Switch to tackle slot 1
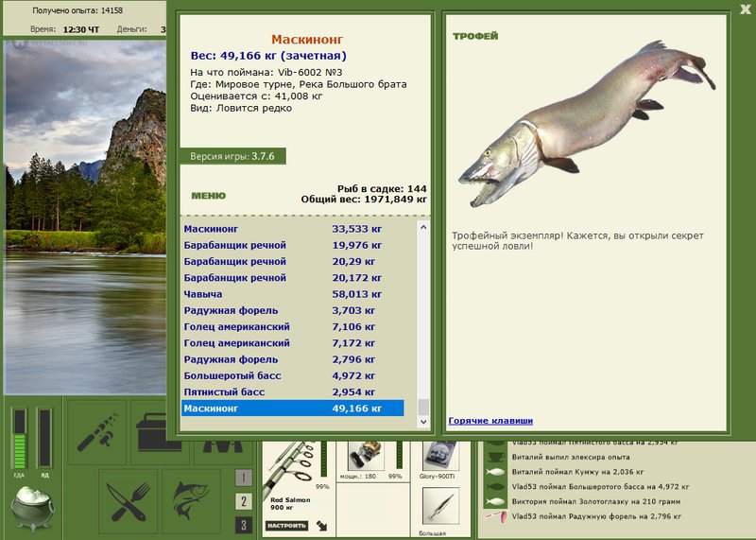756x540 pixels. click(x=244, y=478)
